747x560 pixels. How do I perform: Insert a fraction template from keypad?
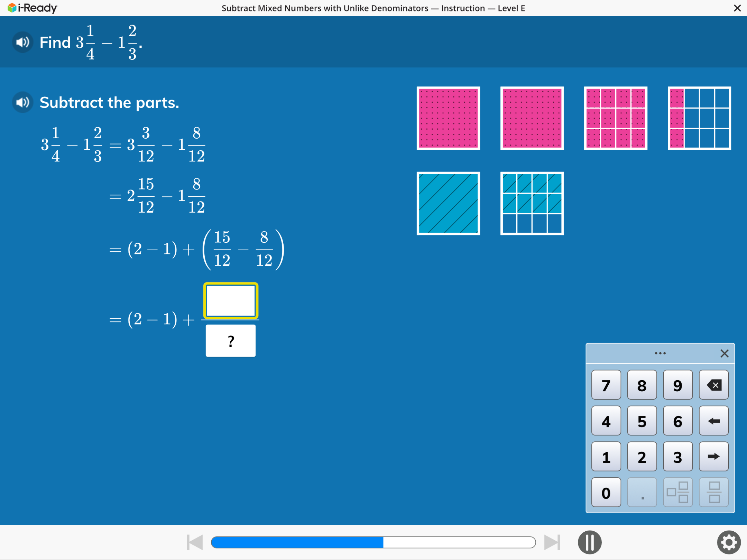point(714,493)
